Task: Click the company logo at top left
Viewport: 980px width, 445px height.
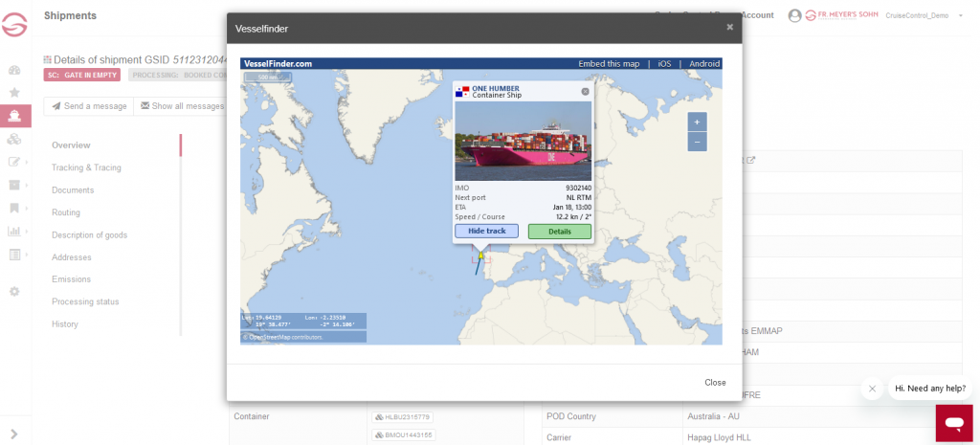Action: (14, 24)
